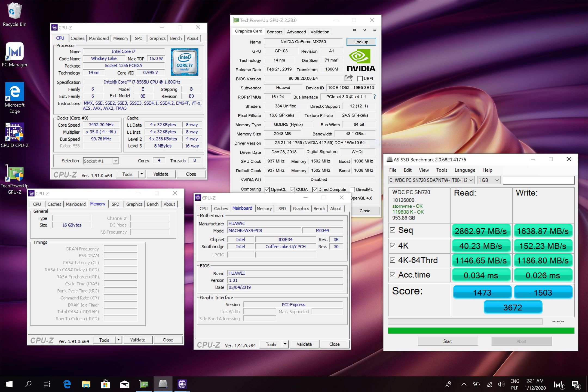Open the PC Manager desktop icon
Image resolution: width=588 pixels, height=392 pixels.
[x=15, y=55]
